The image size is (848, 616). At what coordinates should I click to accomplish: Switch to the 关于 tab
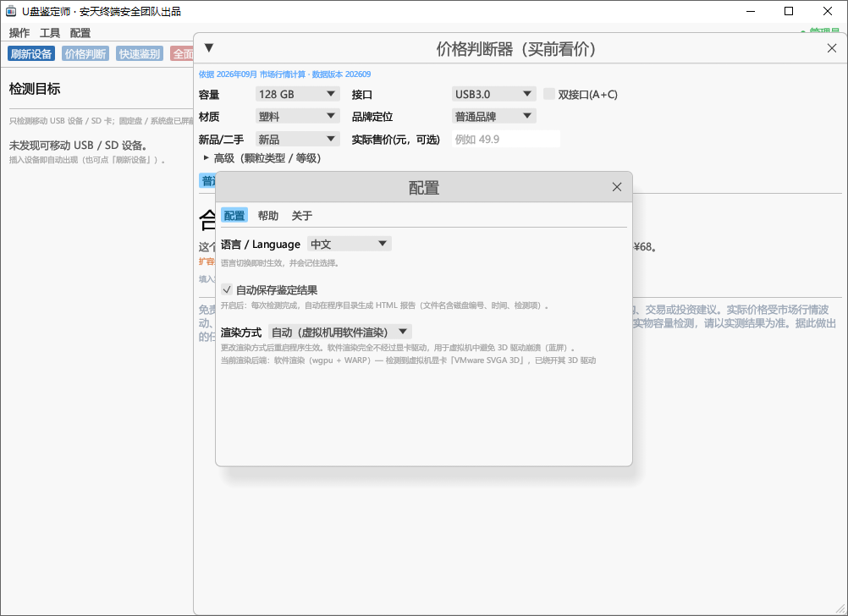(x=302, y=215)
